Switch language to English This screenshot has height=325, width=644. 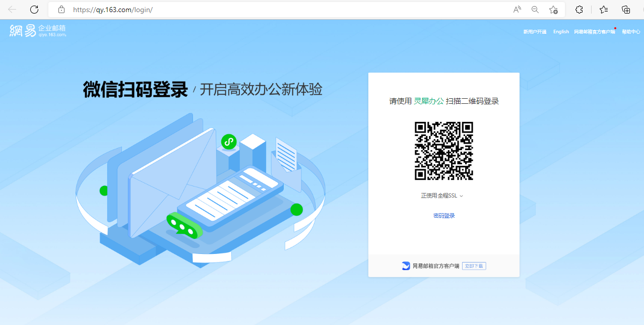(x=561, y=32)
